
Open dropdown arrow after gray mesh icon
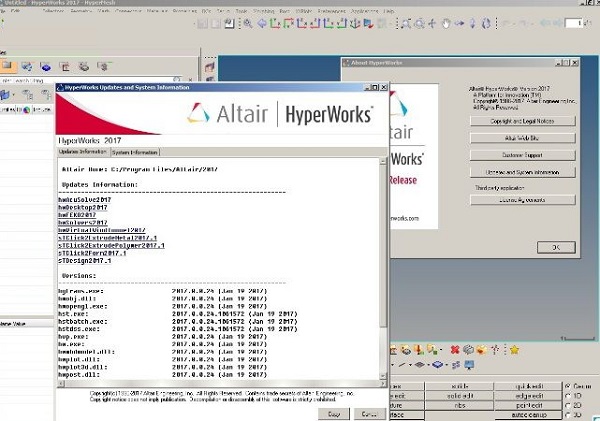pos(428,365)
